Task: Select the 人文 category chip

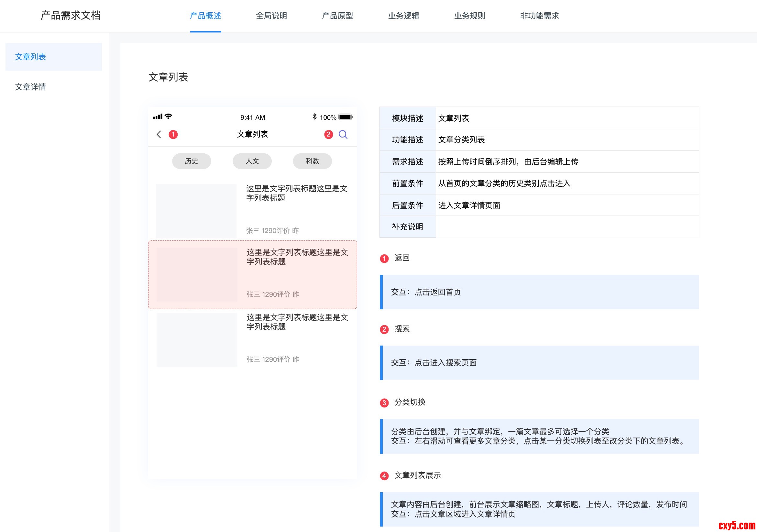Action: (x=252, y=161)
